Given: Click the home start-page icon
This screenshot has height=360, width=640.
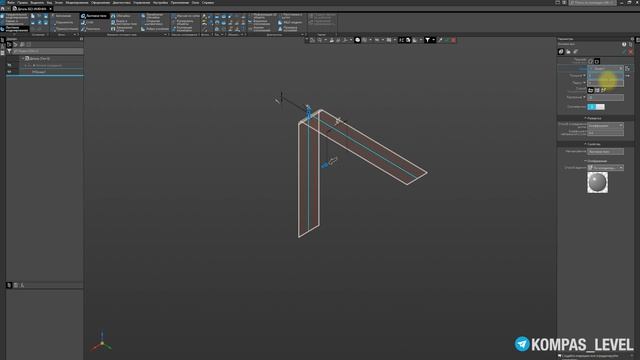Looking at the screenshot, I should click(x=2, y=9).
